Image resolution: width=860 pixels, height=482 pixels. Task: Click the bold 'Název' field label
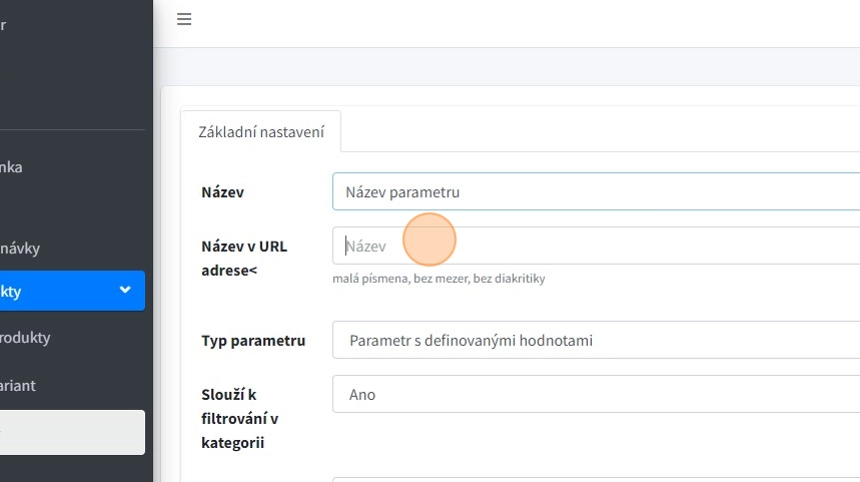(x=222, y=192)
